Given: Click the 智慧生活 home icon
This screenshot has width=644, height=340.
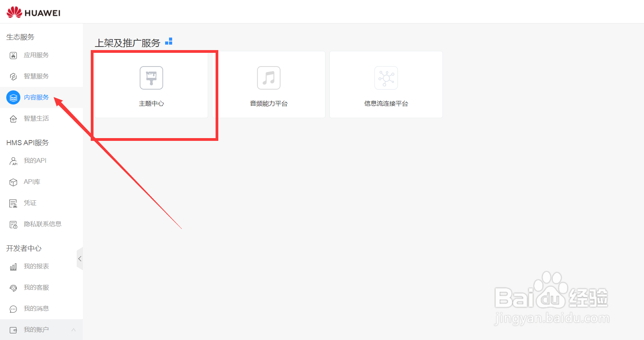Looking at the screenshot, I should pyautogui.click(x=13, y=119).
